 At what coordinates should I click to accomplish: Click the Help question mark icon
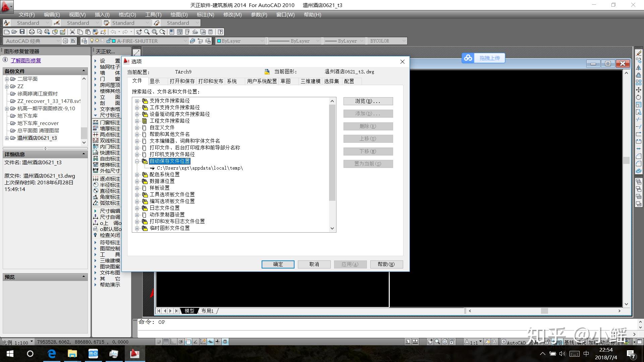pyautogui.click(x=220, y=32)
